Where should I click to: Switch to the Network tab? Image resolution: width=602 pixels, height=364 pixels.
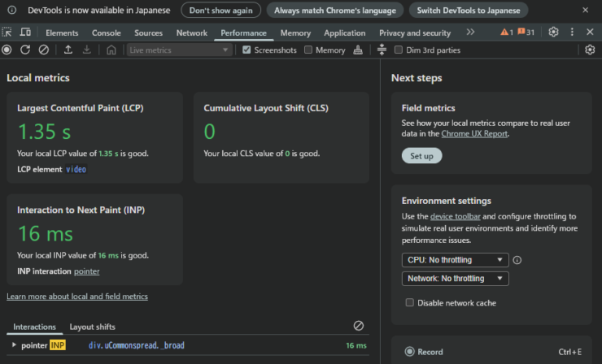point(191,32)
